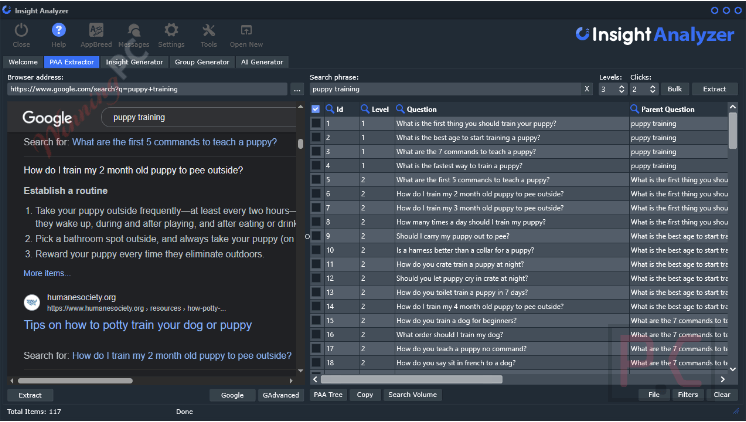Click the Insight Analyzer logo top right
The width and height of the screenshot is (746, 422).
click(655, 35)
